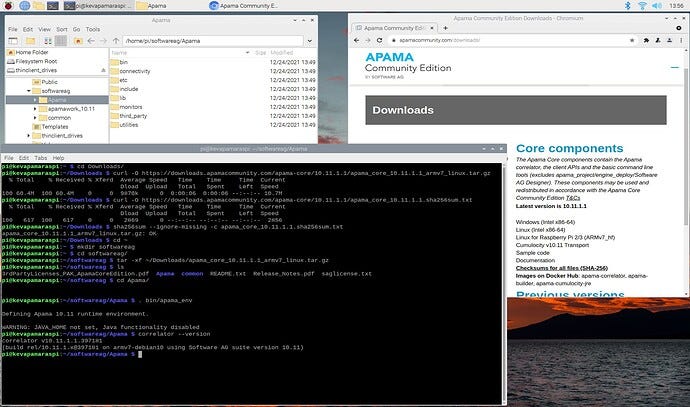Image resolution: width=690 pixels, height=407 pixels.
Task: Collapse the softwareag tree node
Action: 29,91
